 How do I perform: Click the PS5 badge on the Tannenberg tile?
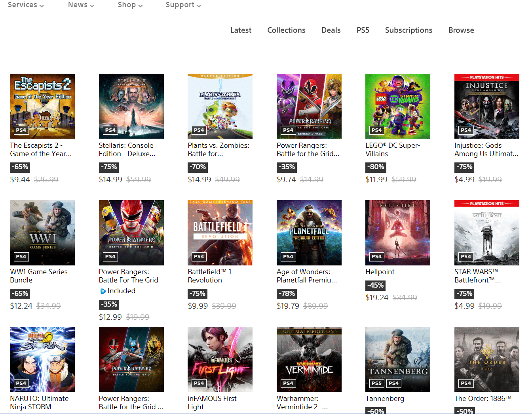pyautogui.click(x=376, y=383)
